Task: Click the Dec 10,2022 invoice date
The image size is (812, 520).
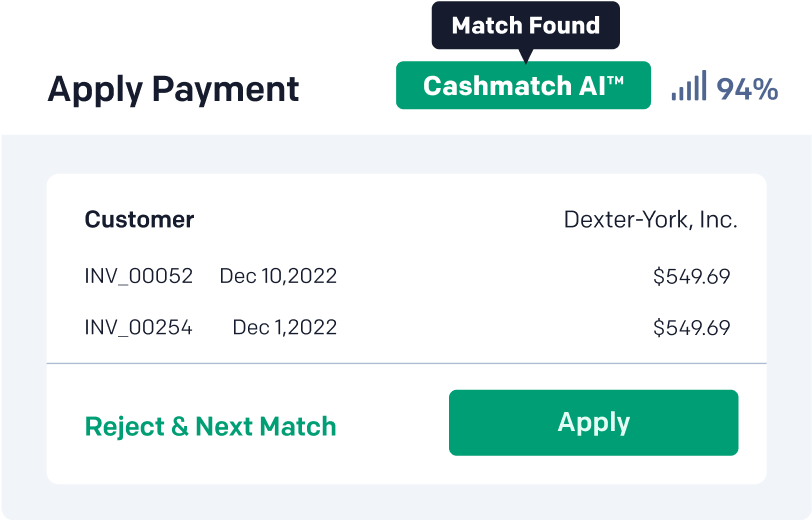Action: (x=278, y=276)
